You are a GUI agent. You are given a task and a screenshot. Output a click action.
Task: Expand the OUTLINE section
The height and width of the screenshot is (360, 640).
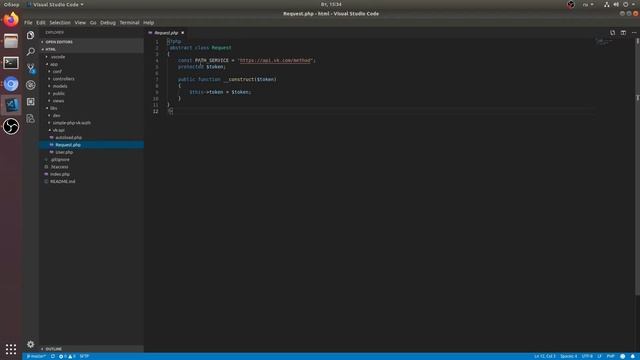point(91,349)
